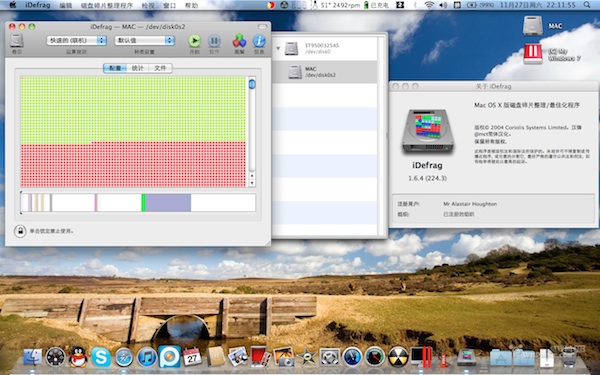Open Skype from the Dock
This screenshot has height=375, width=600.
click(101, 357)
